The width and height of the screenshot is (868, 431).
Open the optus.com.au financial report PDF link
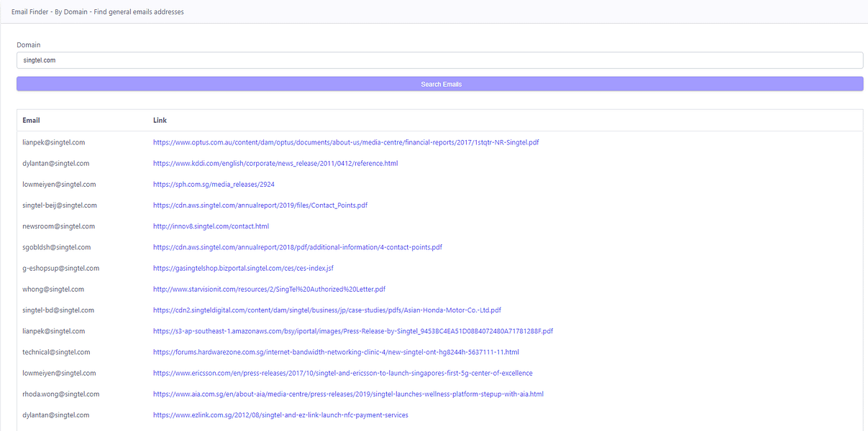point(346,142)
